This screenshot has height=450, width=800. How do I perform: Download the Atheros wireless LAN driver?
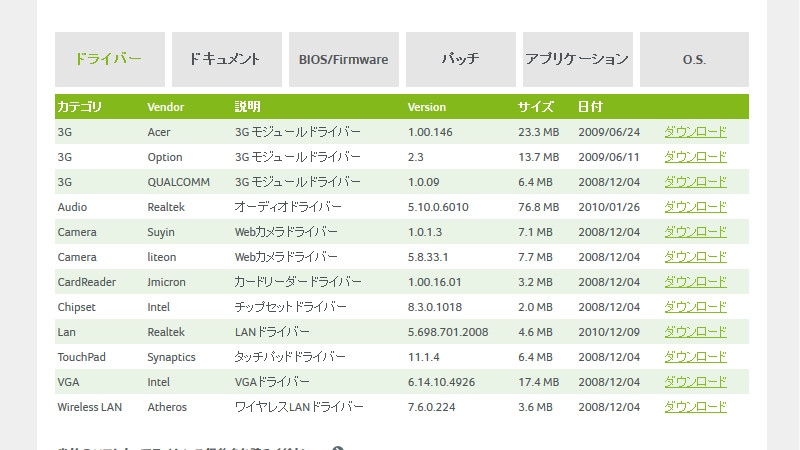pyautogui.click(x=695, y=407)
